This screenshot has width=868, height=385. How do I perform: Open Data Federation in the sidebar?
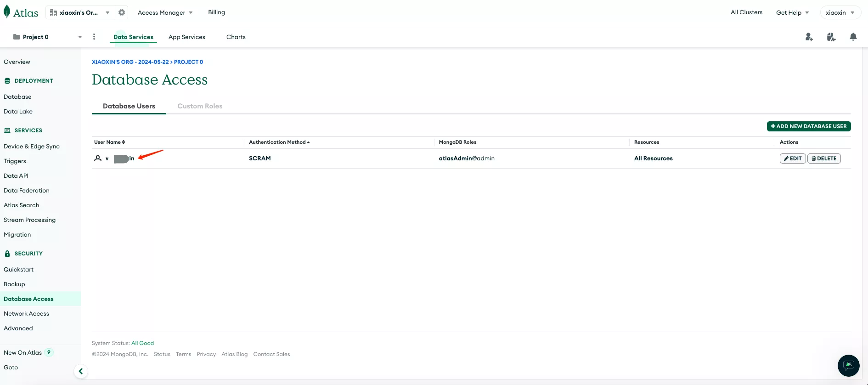pyautogui.click(x=27, y=191)
